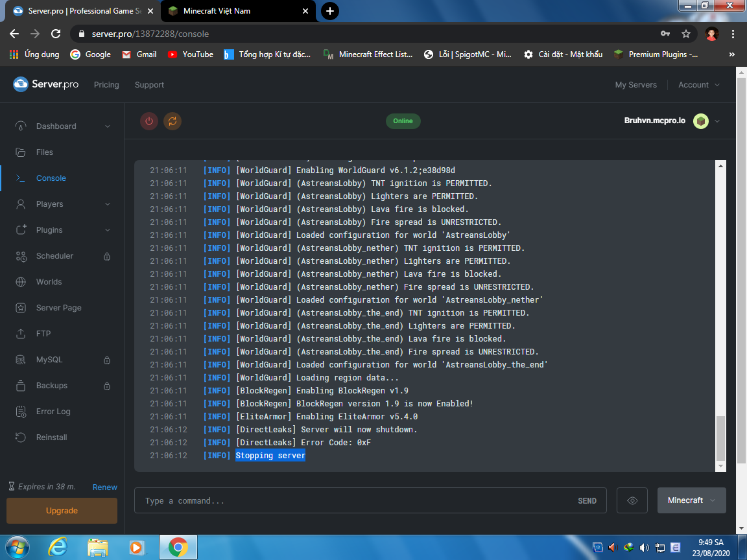Open the YouTube bookmark

pyautogui.click(x=190, y=54)
